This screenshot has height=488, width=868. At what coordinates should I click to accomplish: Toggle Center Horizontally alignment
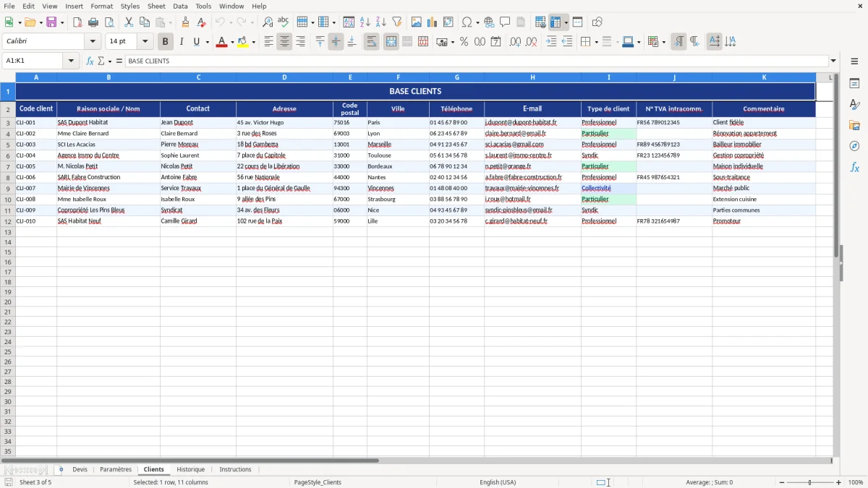pyautogui.click(x=284, y=42)
